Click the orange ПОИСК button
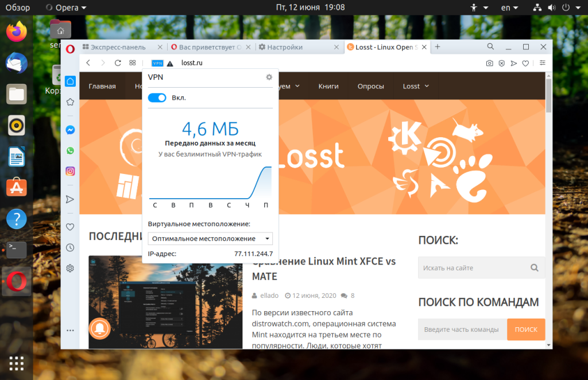588x380 pixels. [526, 329]
